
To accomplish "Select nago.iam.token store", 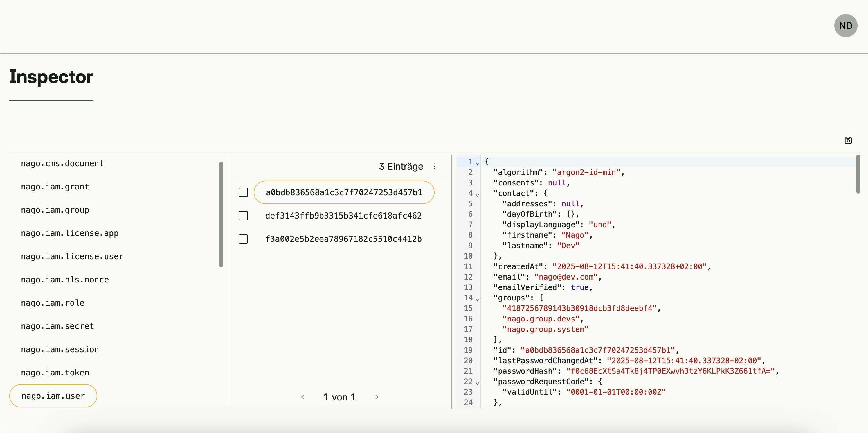I will 55,373.
